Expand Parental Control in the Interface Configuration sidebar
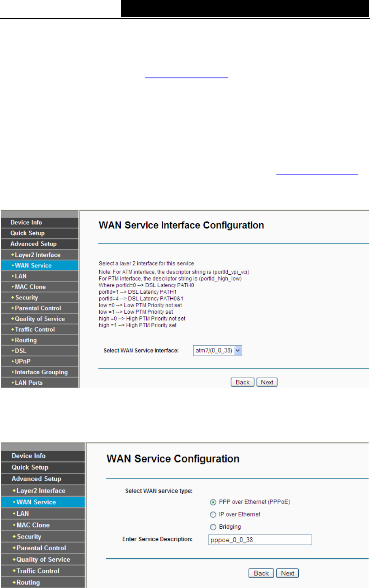This screenshot has width=370, height=588. (39, 308)
